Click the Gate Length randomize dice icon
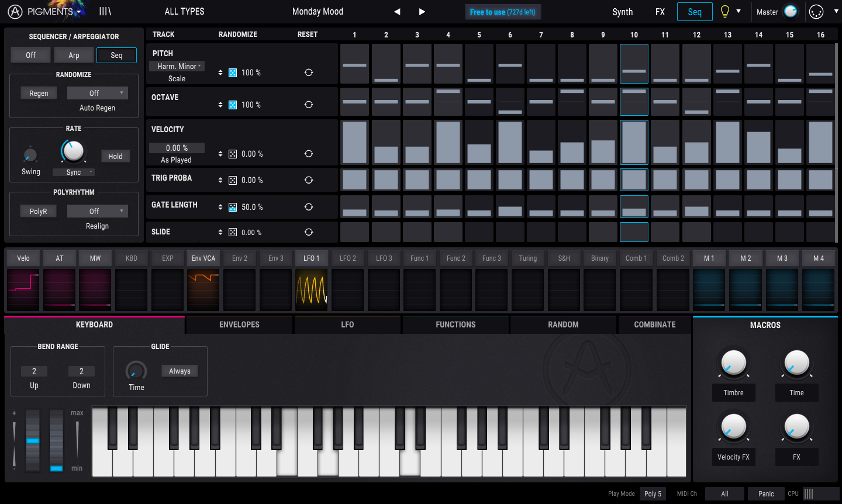Image resolution: width=842 pixels, height=504 pixels. (233, 207)
